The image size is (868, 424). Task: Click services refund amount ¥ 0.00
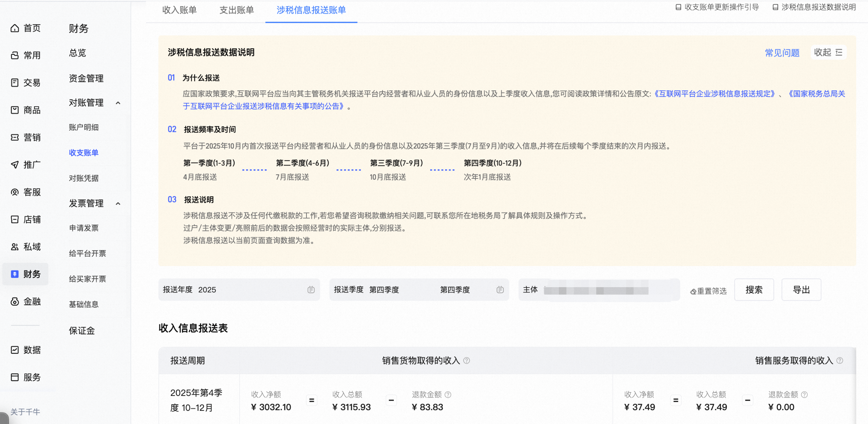point(781,407)
